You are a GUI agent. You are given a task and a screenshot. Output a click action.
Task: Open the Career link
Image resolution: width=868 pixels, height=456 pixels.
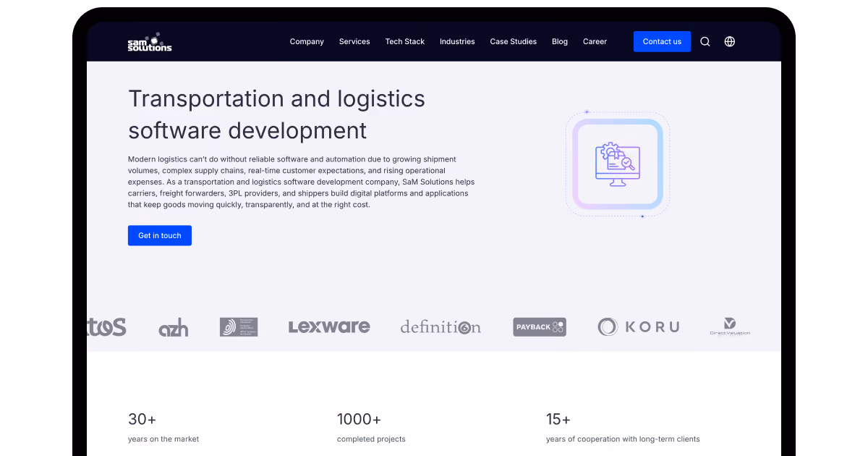595,42
